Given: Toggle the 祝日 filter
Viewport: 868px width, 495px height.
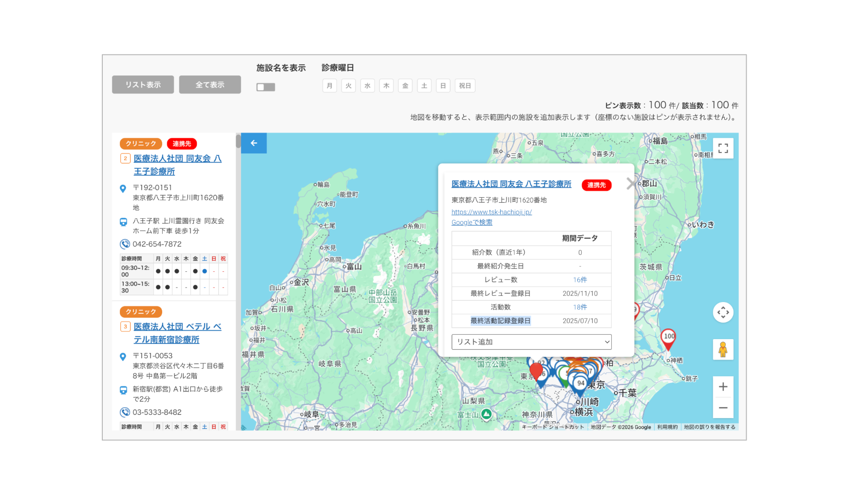Looking at the screenshot, I should click(465, 86).
